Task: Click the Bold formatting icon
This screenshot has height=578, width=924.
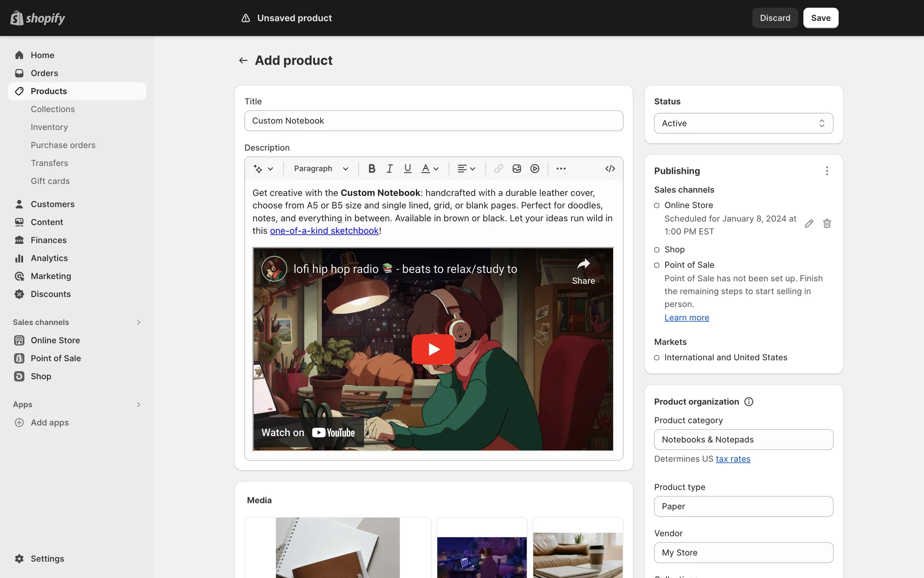Action: (372, 169)
